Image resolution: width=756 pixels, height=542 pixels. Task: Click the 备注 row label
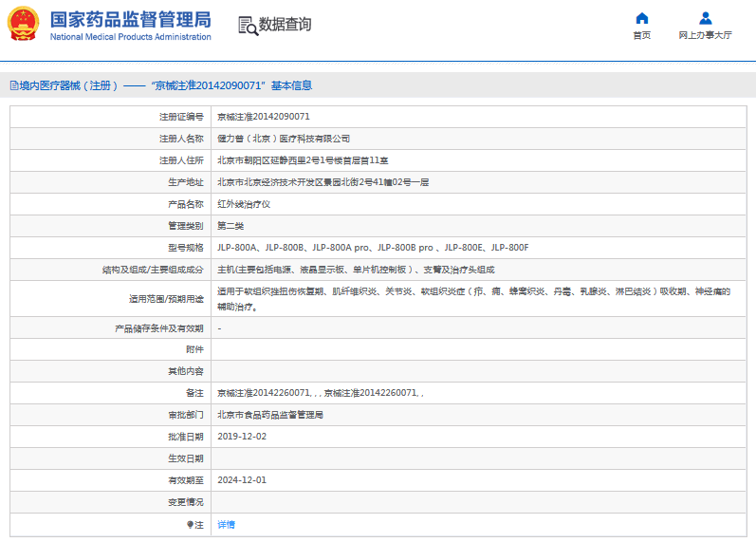(x=194, y=393)
